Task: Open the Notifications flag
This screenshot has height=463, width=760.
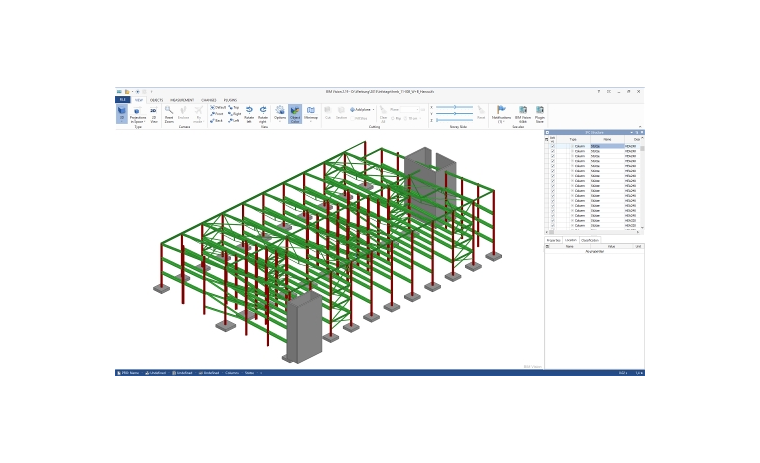Action: pyautogui.click(x=501, y=114)
